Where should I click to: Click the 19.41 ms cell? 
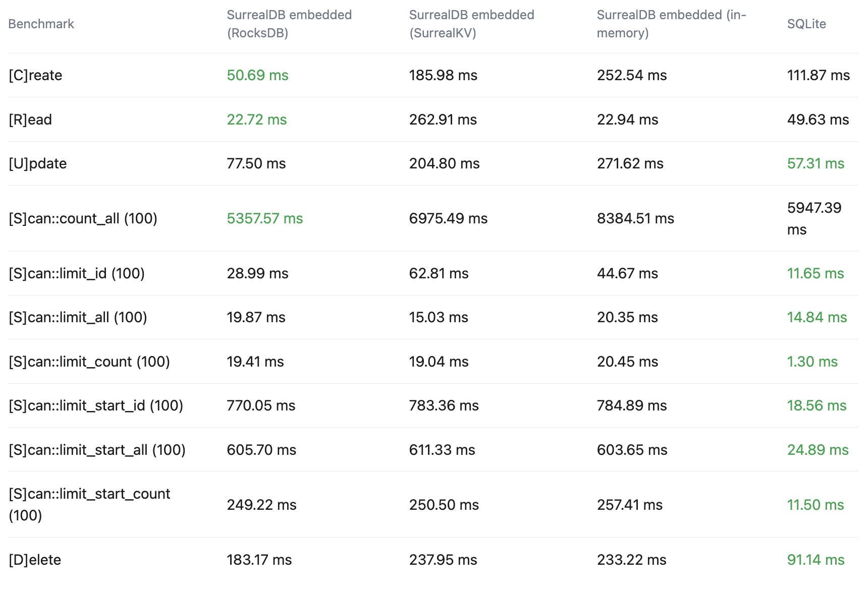255,362
